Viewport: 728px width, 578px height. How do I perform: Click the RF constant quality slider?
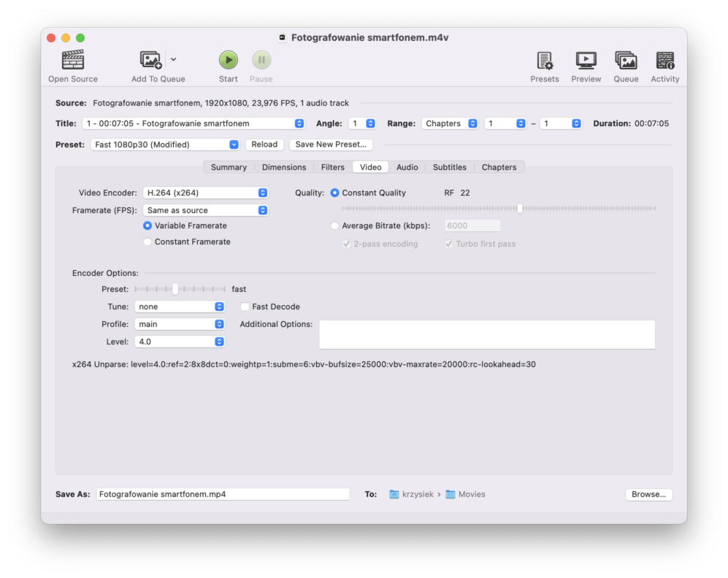tap(499, 209)
